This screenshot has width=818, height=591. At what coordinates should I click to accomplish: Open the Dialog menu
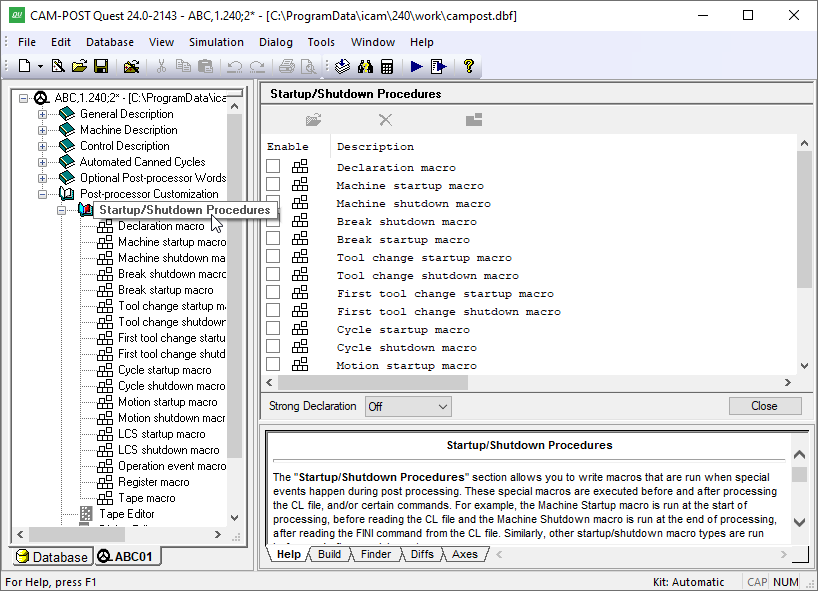tap(275, 42)
